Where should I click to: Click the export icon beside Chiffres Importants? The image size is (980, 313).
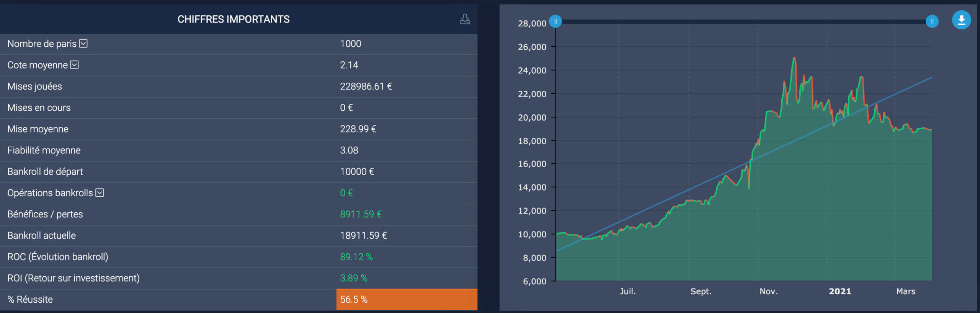pos(465,19)
